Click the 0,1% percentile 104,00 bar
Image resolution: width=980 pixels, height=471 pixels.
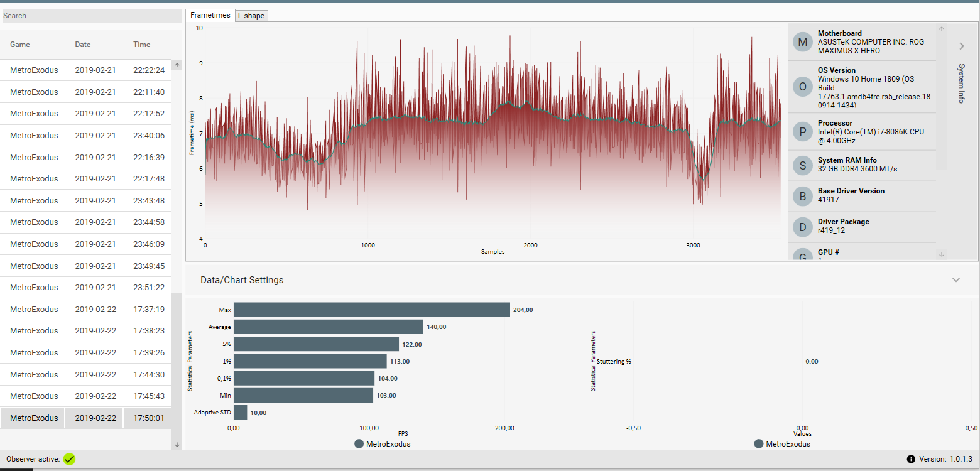tap(304, 378)
